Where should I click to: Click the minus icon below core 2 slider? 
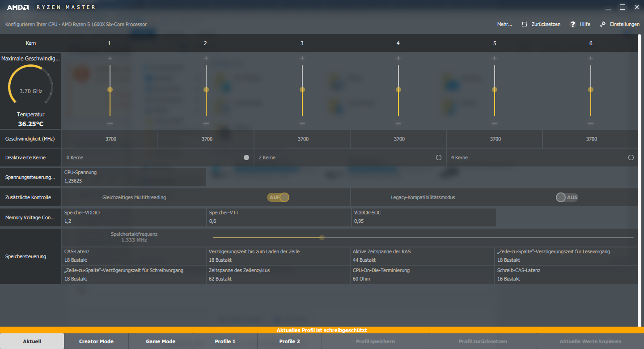coord(206,123)
